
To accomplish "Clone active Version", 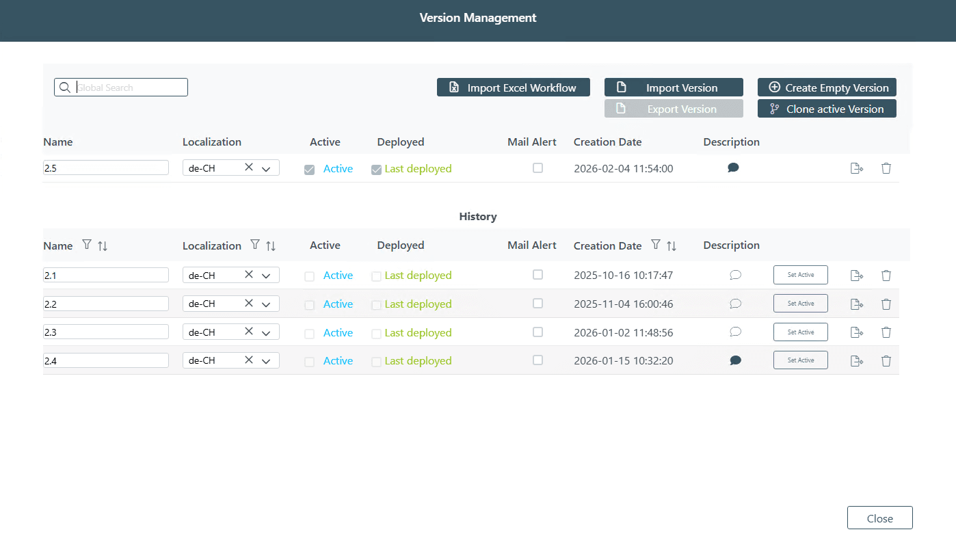I will [827, 108].
